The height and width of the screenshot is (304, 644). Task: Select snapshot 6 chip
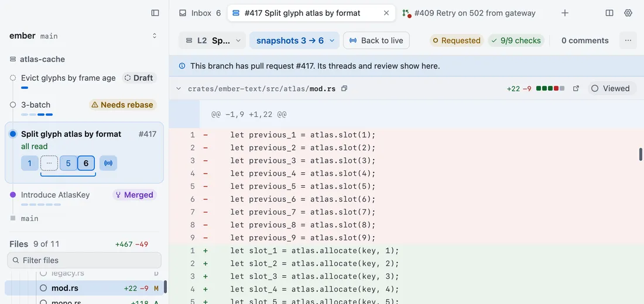click(86, 163)
